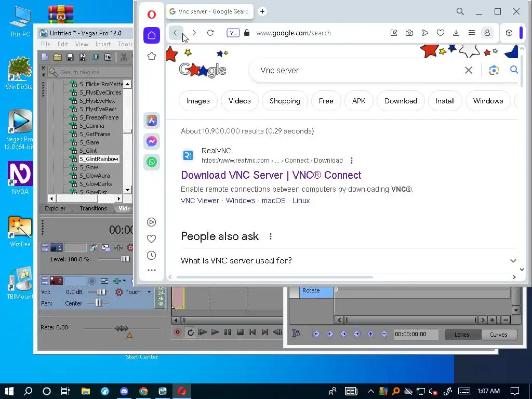Image resolution: width=532 pixels, height=399 pixels.
Task: Open History clock icon in Opera sidebar
Action: 151,255
